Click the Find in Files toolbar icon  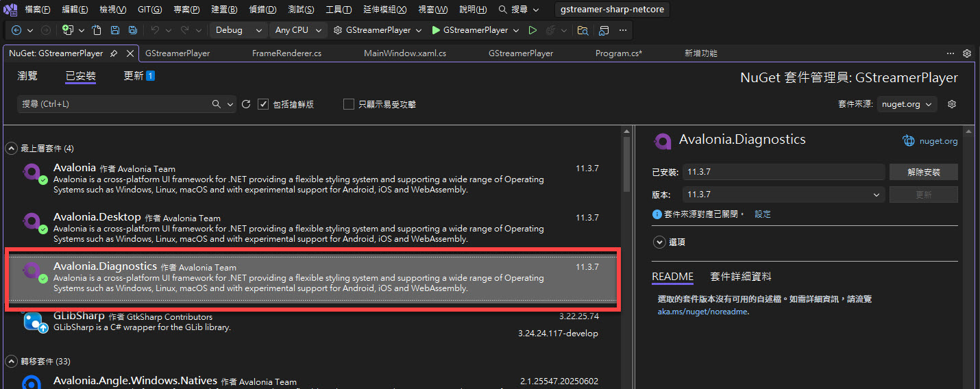point(583,30)
